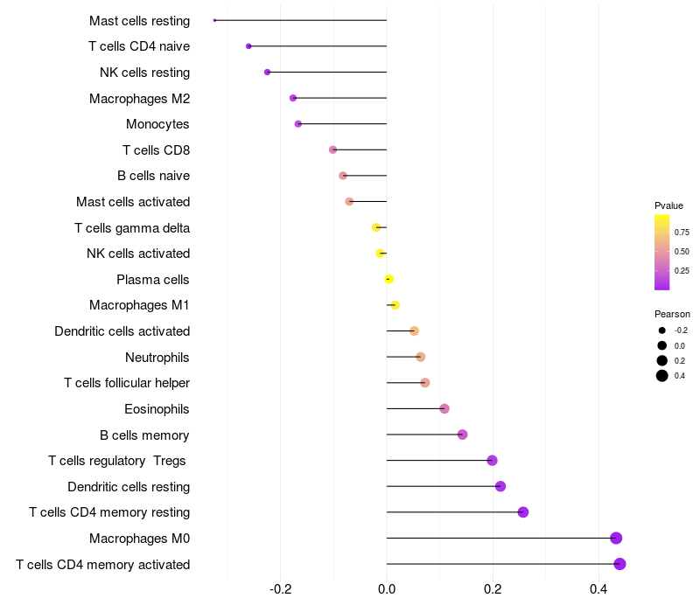Viewport: 700px width, 612px height.
Task: Click the Eosinophils data point
Action: 444,408
